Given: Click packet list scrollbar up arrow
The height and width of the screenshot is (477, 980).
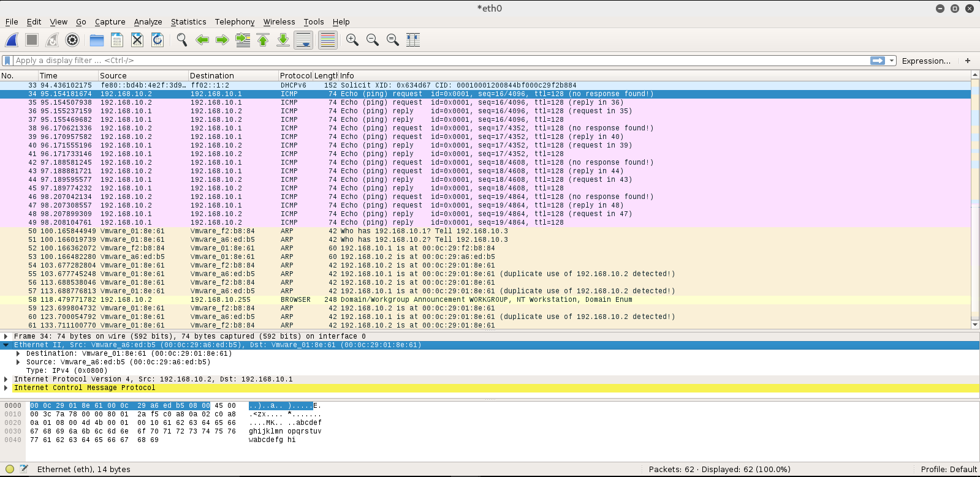Looking at the screenshot, I should [x=975, y=75].
